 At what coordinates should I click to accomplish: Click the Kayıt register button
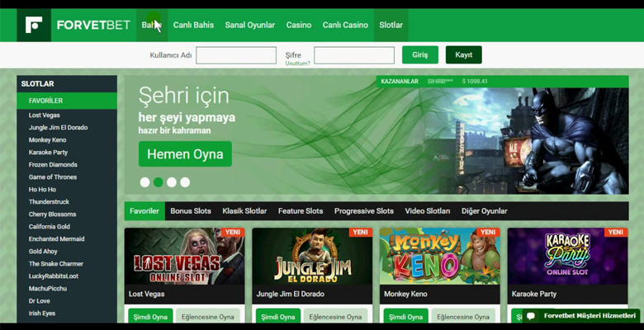click(464, 54)
